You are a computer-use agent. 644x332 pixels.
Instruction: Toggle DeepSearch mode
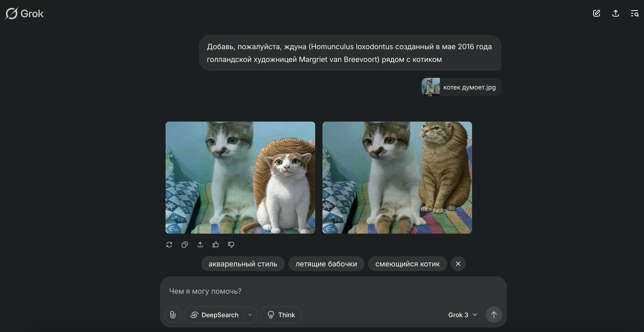(x=215, y=315)
